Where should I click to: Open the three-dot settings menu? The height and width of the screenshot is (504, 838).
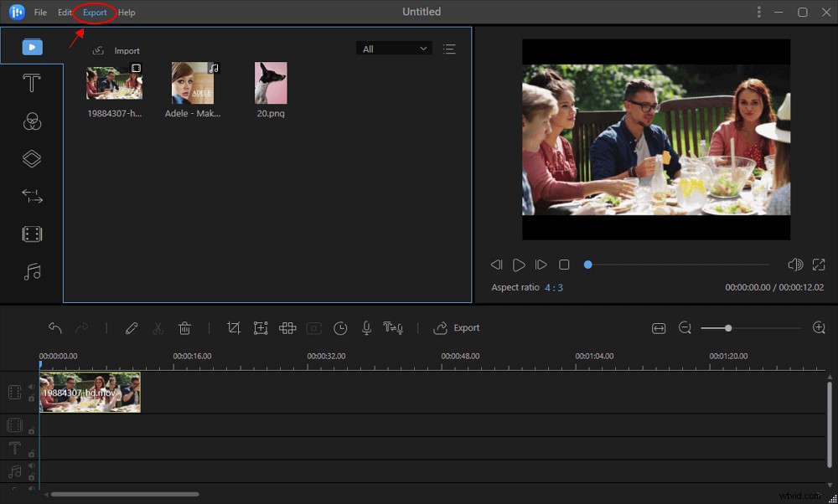(x=758, y=12)
